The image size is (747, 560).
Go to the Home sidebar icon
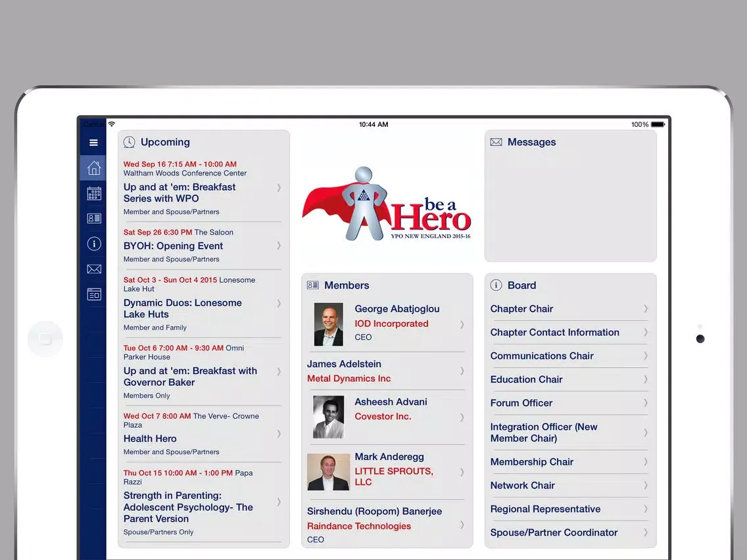click(x=94, y=168)
